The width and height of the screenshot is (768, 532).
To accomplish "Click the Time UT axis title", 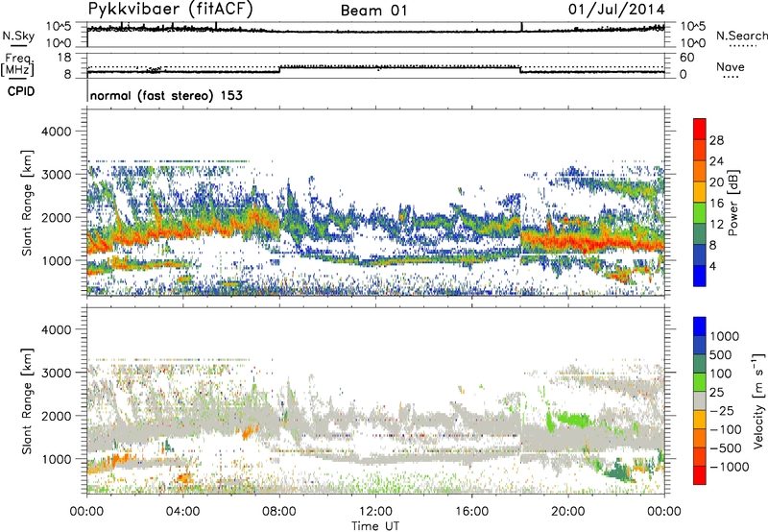I will 375,526.
